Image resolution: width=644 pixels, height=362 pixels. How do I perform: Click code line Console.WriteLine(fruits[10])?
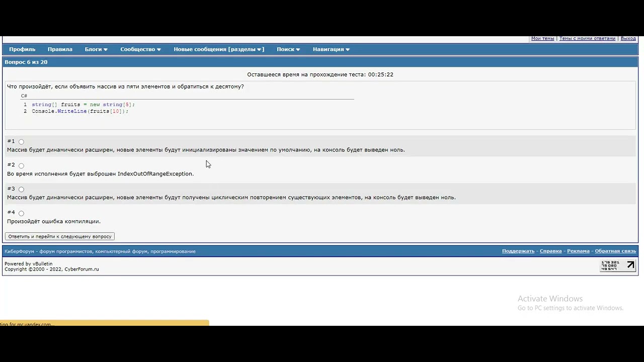click(80, 111)
